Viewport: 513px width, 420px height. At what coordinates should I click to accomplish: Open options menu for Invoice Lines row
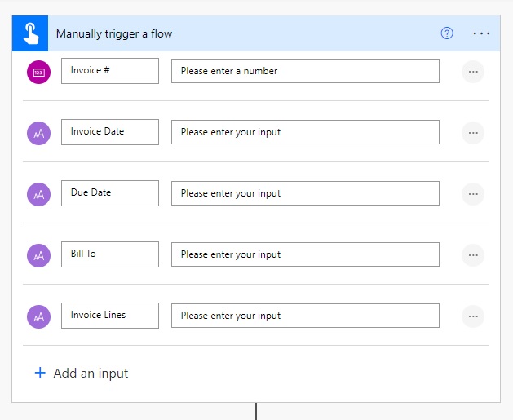point(473,316)
